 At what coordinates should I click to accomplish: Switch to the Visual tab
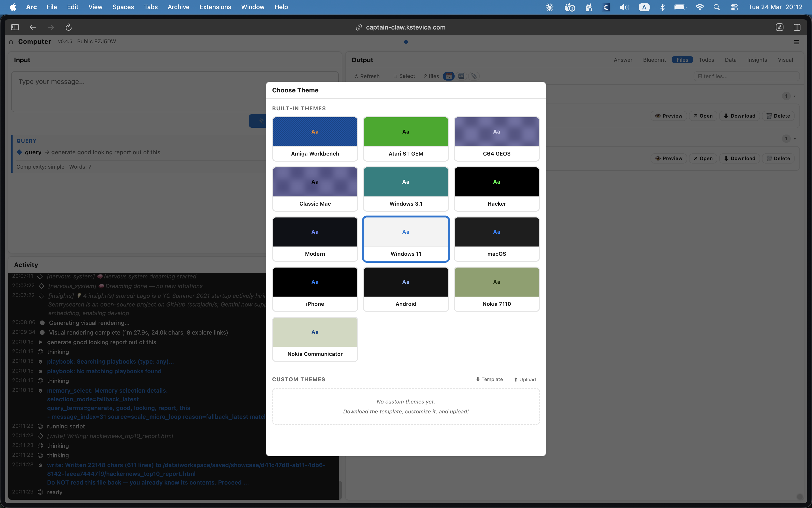pyautogui.click(x=785, y=60)
